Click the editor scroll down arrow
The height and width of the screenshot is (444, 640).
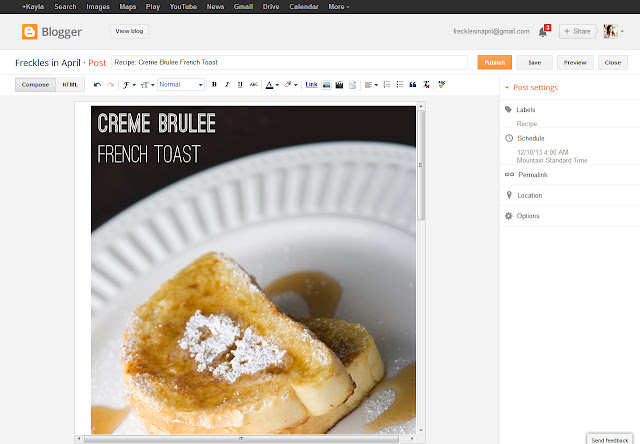[421, 430]
